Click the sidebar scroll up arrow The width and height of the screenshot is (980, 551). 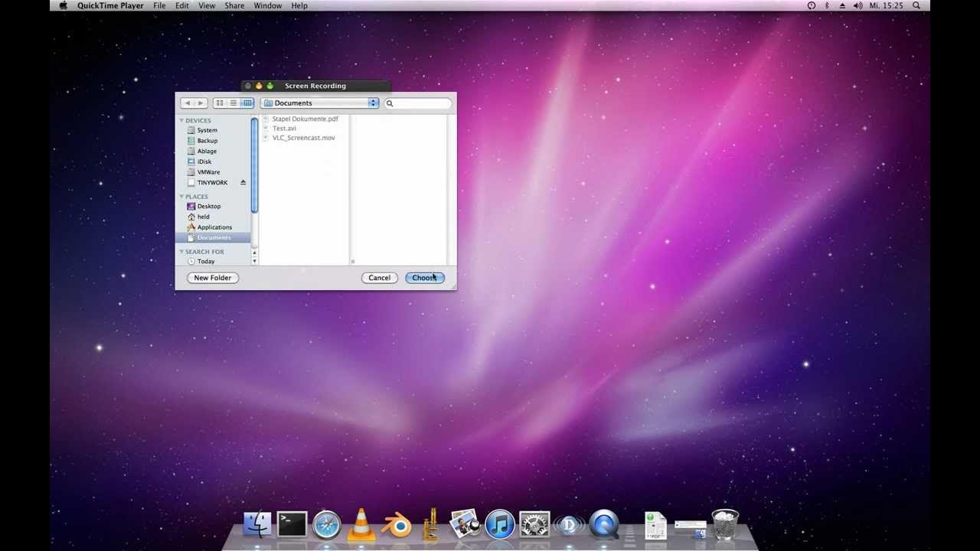point(254,252)
